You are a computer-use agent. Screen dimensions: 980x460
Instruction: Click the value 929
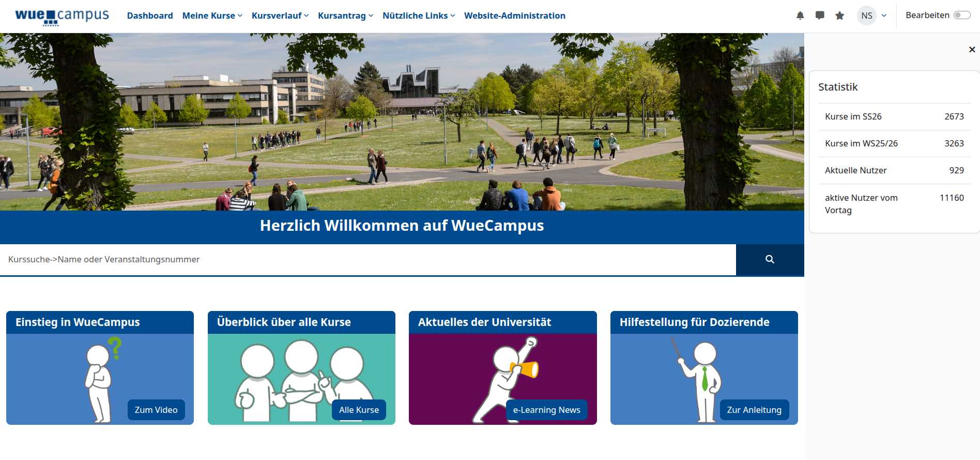tap(957, 170)
